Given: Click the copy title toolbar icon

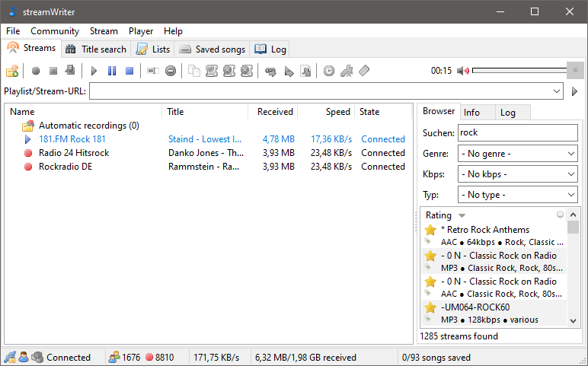Looking at the screenshot, I should [194, 71].
